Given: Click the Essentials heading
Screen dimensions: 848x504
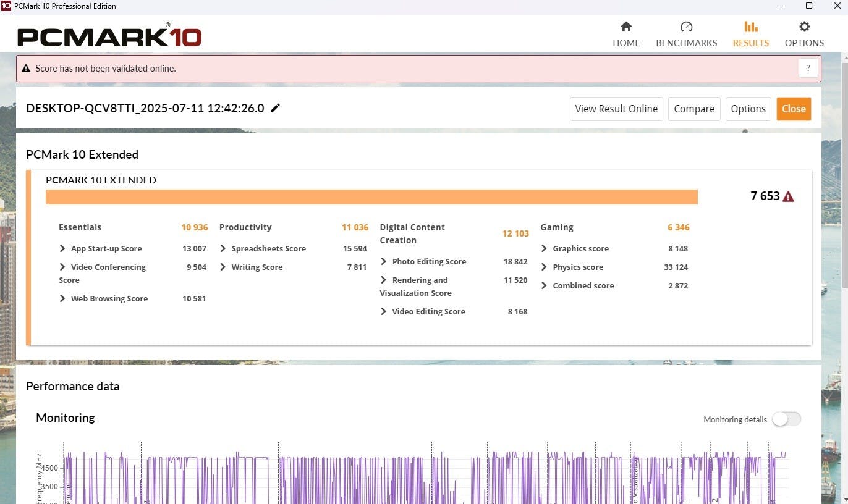Looking at the screenshot, I should (80, 227).
